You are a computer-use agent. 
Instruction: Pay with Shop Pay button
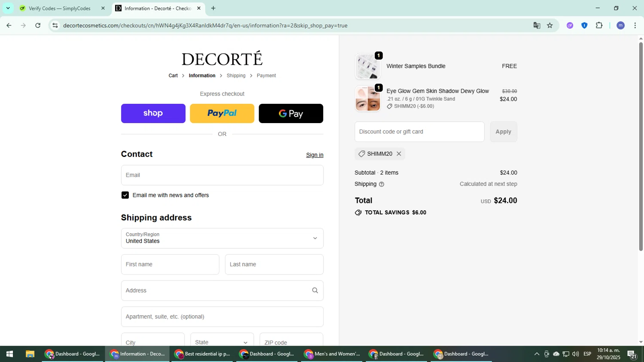(153, 113)
